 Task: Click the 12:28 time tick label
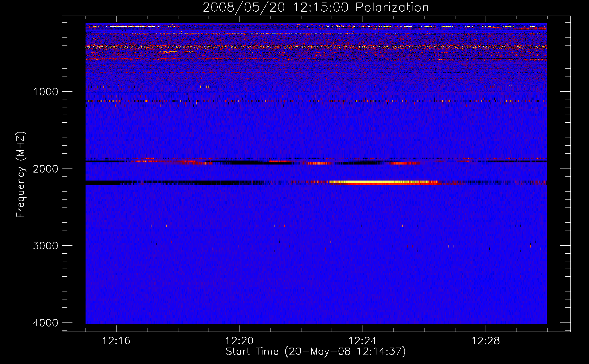[486, 341]
